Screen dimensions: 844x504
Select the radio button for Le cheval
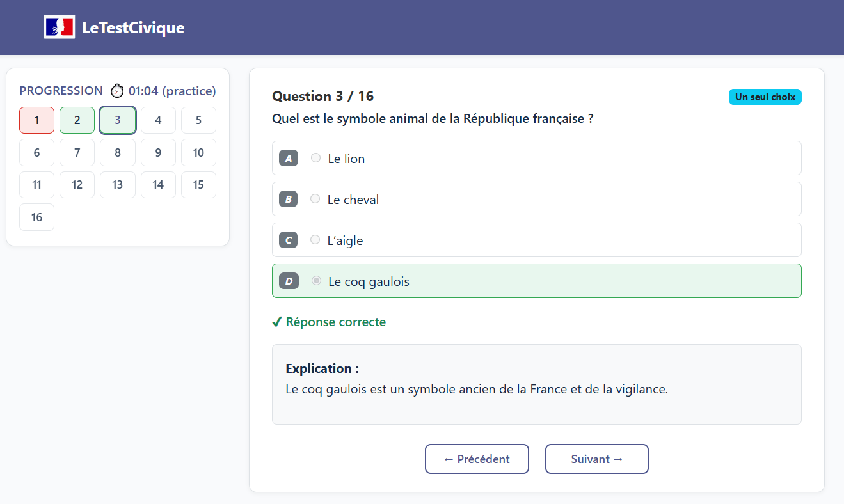[x=315, y=198]
